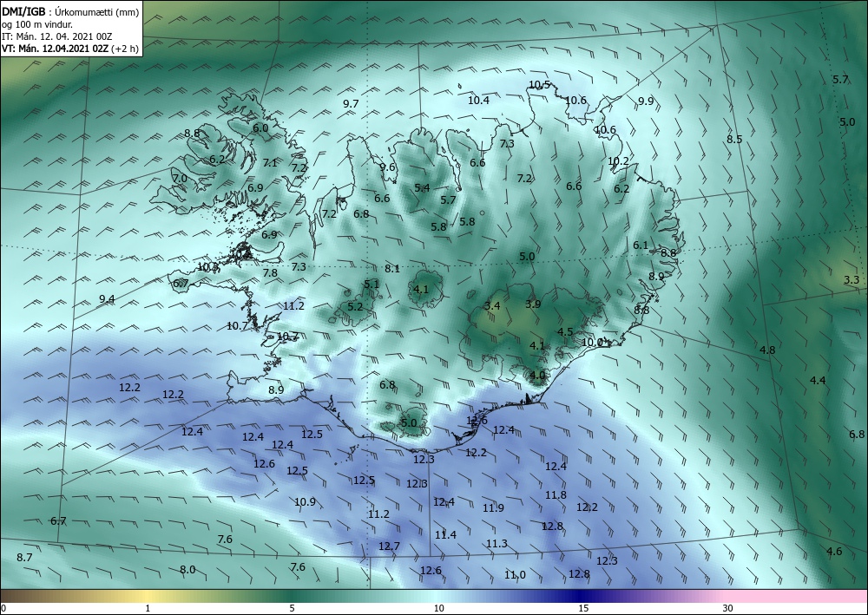Click the 8.7 value in the southwest corner
The image size is (868, 615).
24,558
